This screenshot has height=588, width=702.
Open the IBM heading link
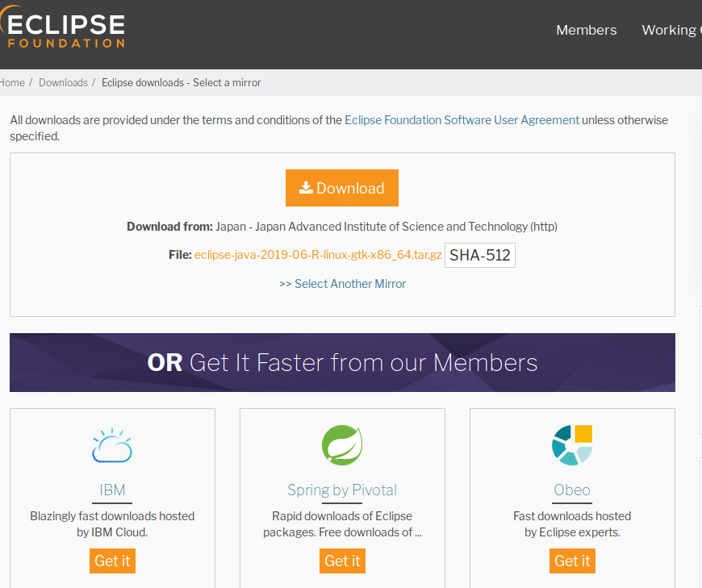pos(112,490)
